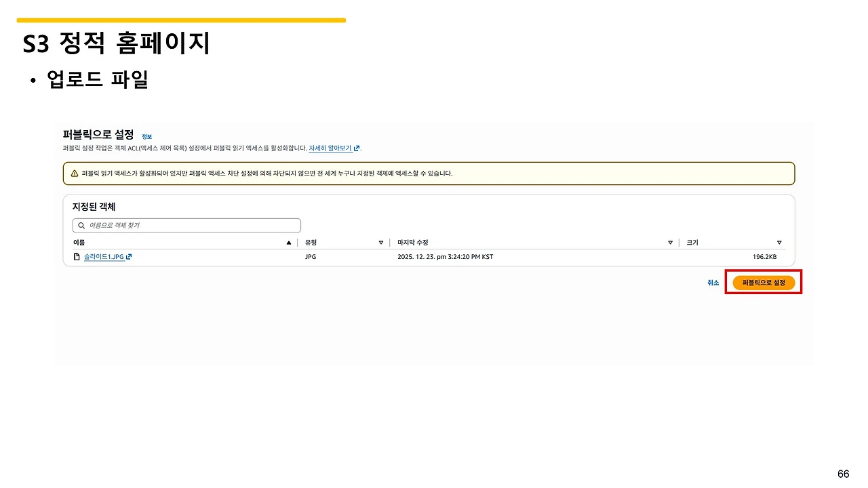Open the 슬라이드1.JPG object link

coord(102,256)
